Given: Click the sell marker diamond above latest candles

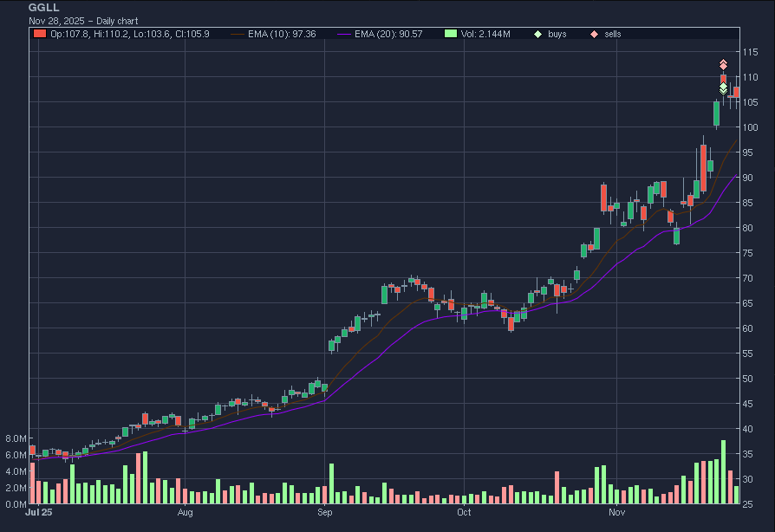Looking at the screenshot, I should coord(723,65).
